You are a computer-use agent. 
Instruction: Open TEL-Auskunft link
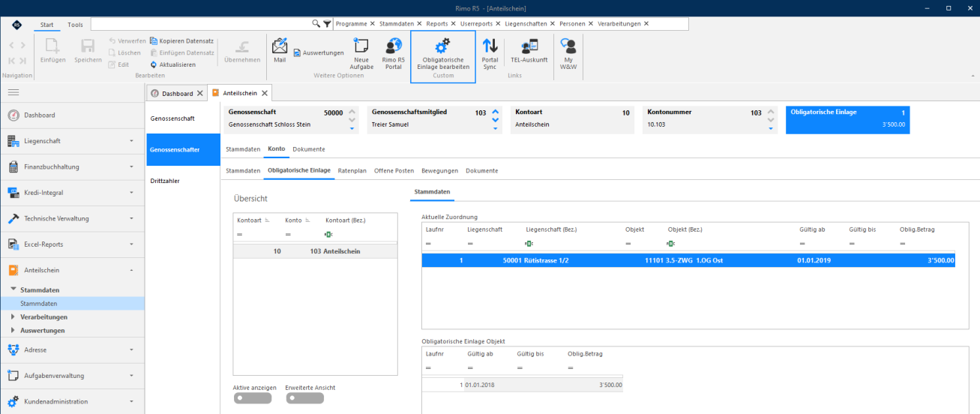tap(529, 51)
